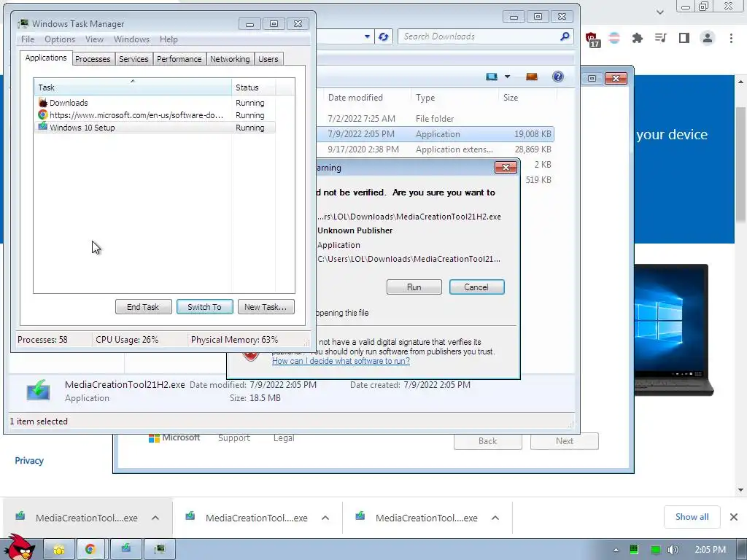Screen dimensions: 747x560
Task: Sort by the Task column header
Action: click(x=133, y=87)
